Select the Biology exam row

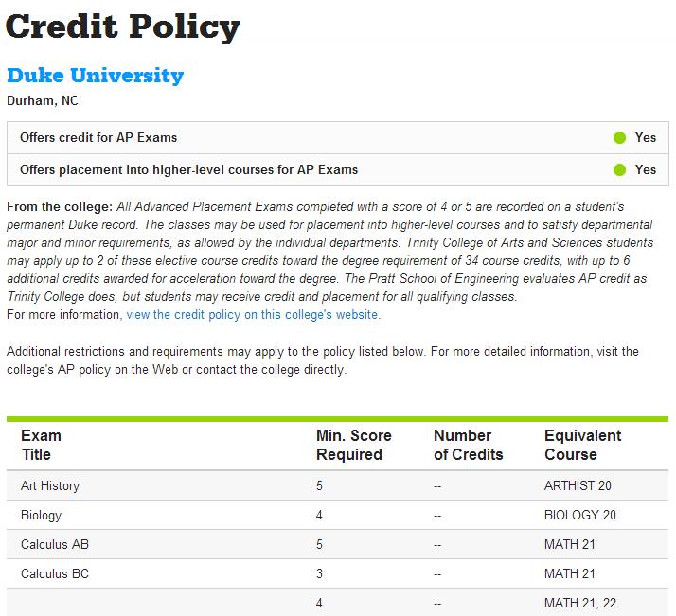(x=41, y=516)
